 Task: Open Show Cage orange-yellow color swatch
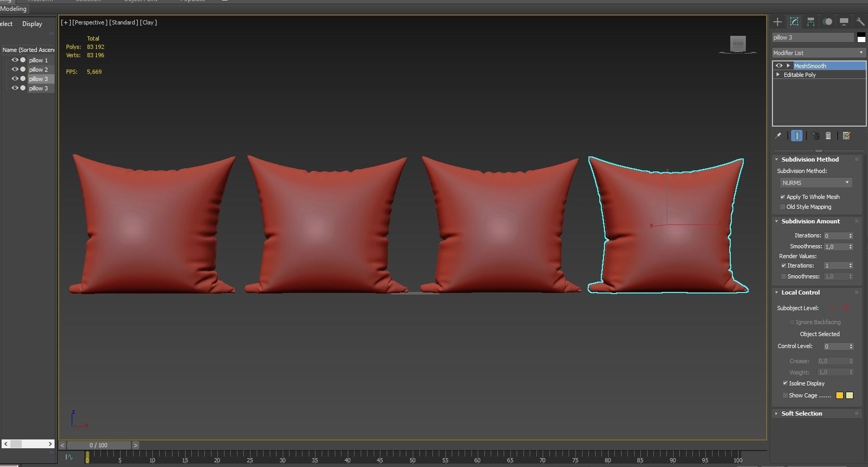click(x=839, y=395)
